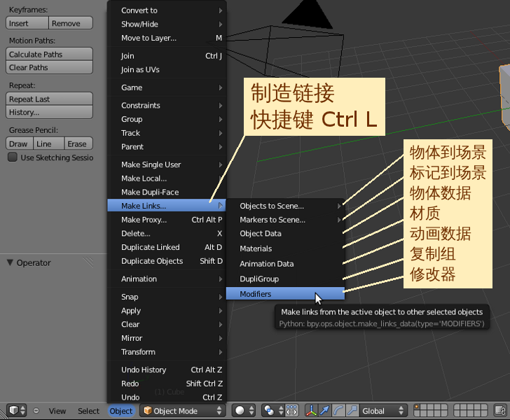Choose Materials link option

pos(285,248)
